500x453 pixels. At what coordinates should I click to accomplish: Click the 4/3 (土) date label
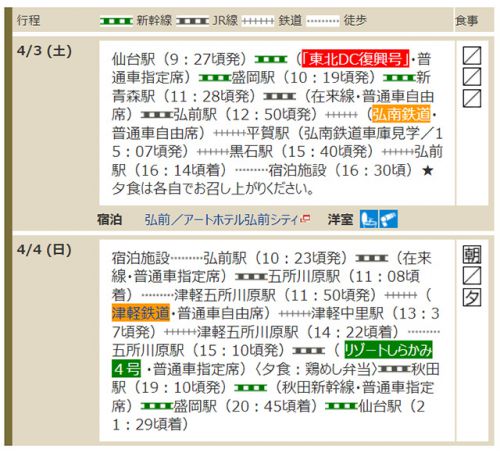[44, 51]
